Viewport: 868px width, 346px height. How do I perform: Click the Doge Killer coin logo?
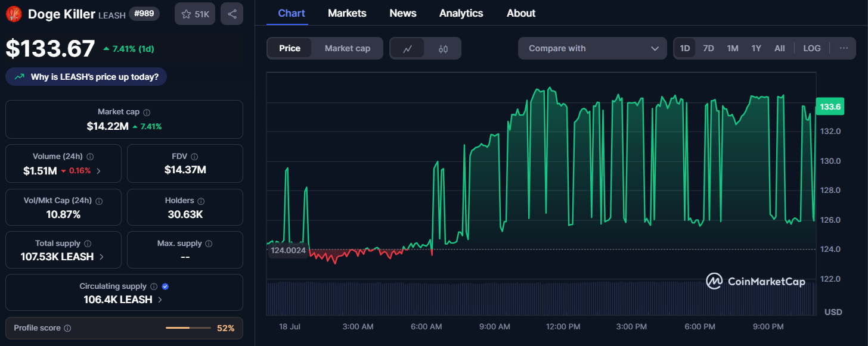[x=14, y=14]
